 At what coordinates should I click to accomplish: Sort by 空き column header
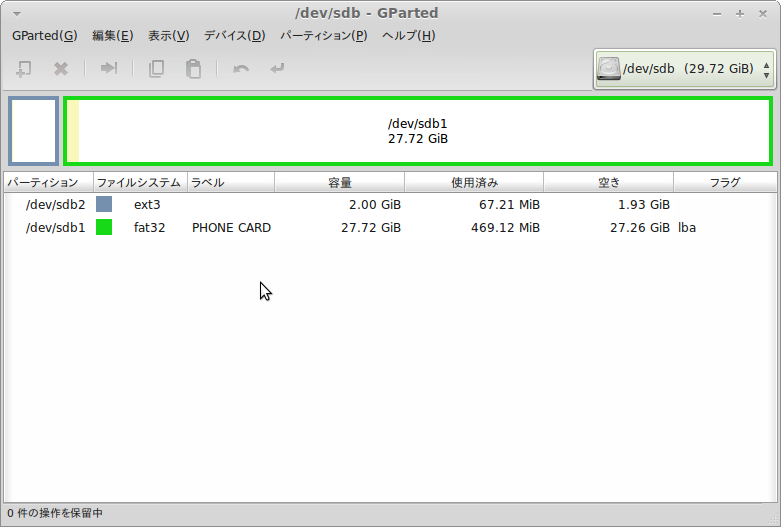coord(608,182)
